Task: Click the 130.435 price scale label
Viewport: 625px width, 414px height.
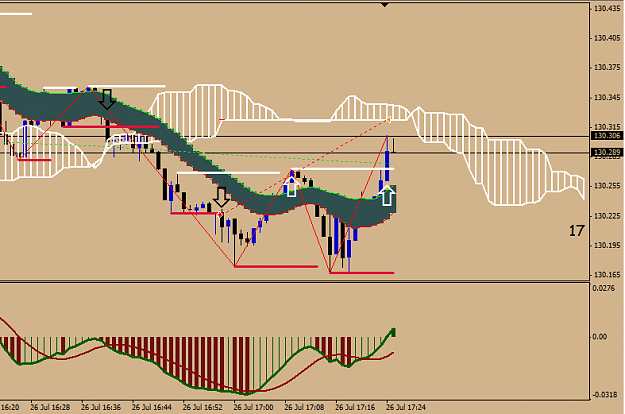Action: point(607,9)
